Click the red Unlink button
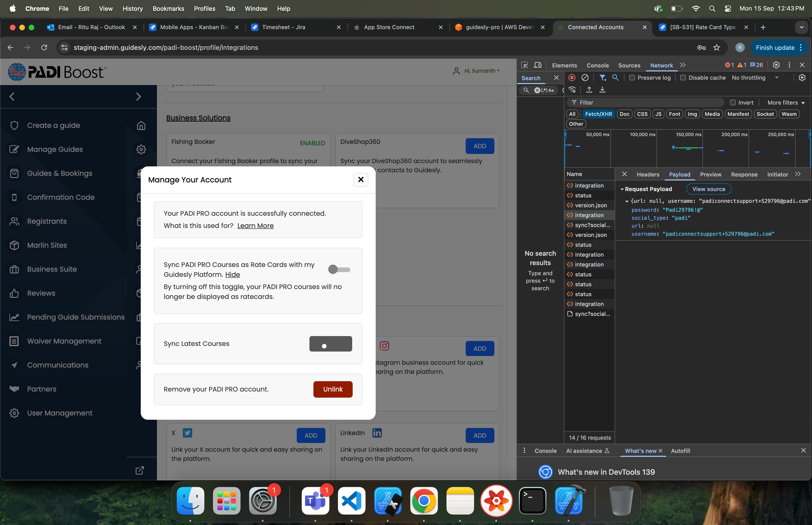 pyautogui.click(x=332, y=389)
